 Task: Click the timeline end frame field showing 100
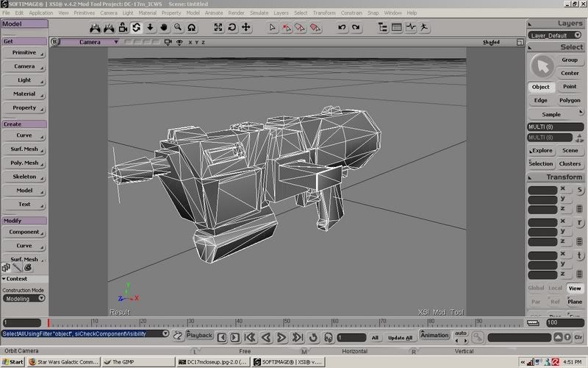[x=564, y=322]
